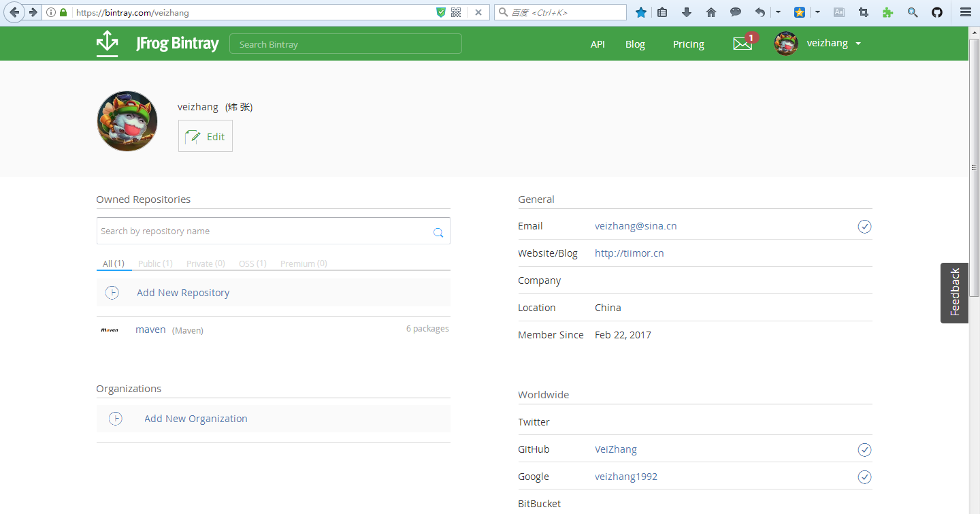980x514 pixels.
Task: Select the All (1) repositories tab
Action: click(114, 263)
